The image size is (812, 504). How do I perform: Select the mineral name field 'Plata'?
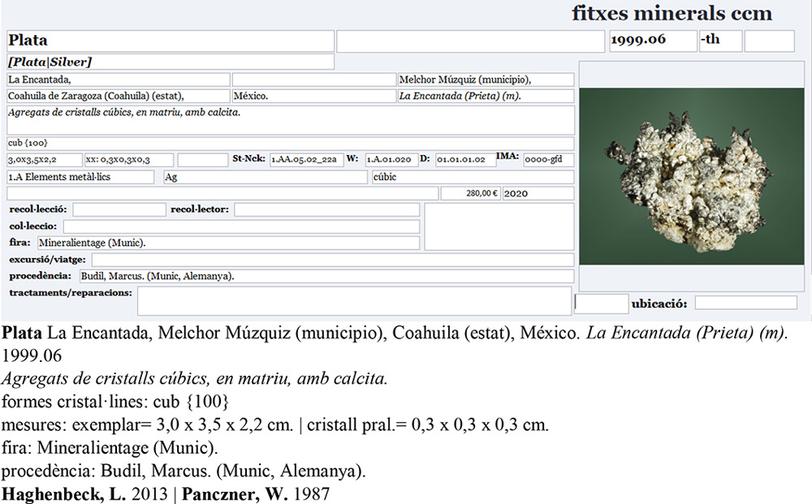coord(171,41)
